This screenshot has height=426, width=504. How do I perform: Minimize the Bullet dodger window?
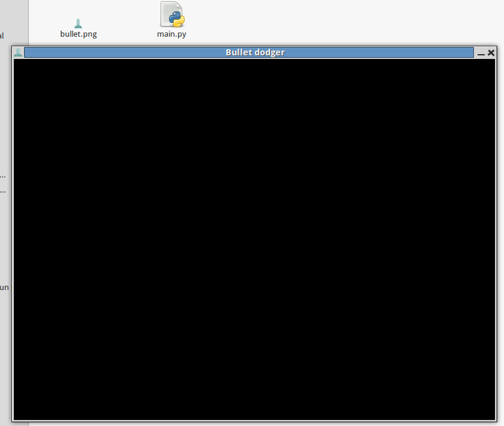click(x=481, y=53)
